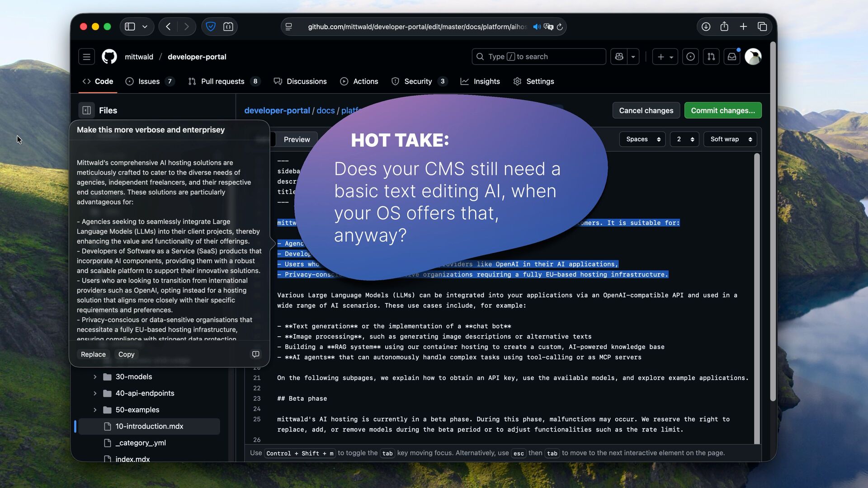Screen dimensions: 868x488
Task: Collapse the Files tree panel icon
Action: pos(86,110)
